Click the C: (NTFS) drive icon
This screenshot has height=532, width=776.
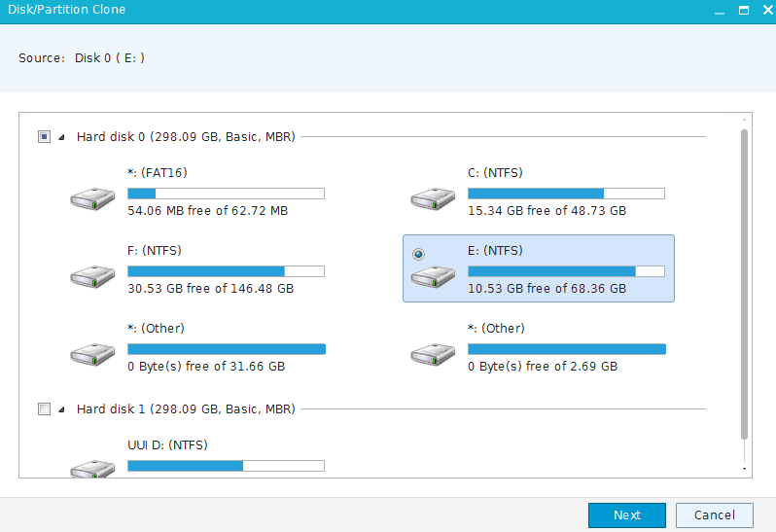pos(433,198)
